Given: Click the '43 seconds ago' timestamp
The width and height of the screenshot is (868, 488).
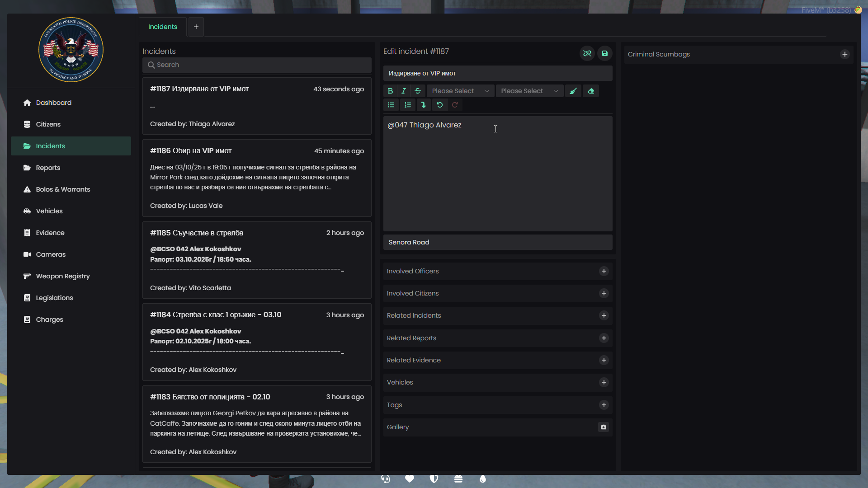Looking at the screenshot, I should coord(339,89).
